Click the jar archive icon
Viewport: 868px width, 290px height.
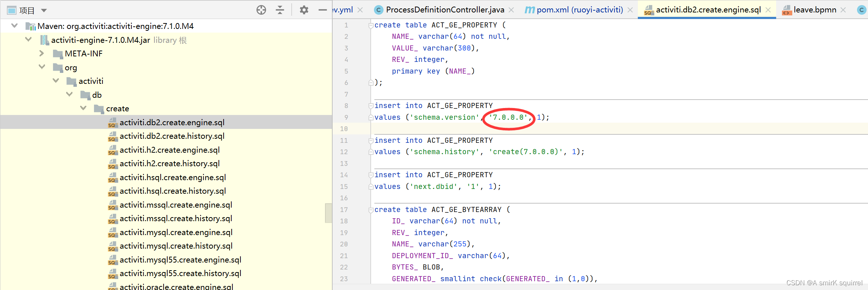(x=44, y=40)
